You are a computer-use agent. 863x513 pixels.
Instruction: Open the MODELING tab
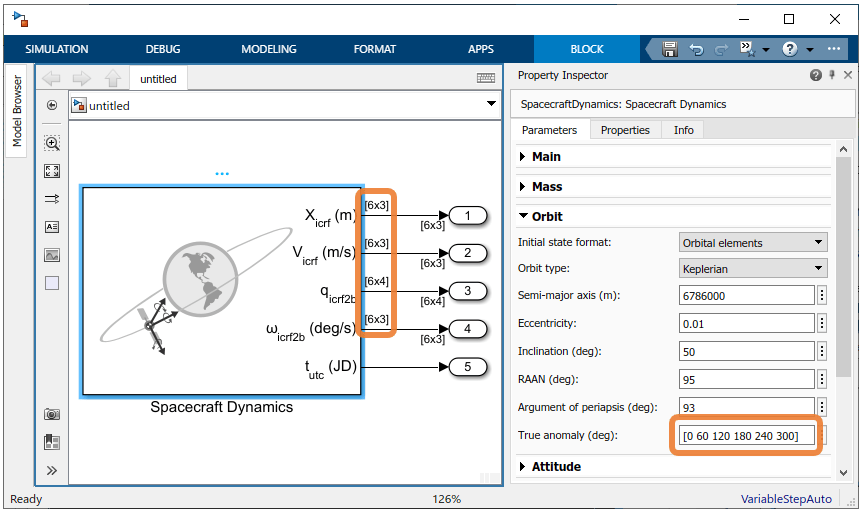(269, 49)
